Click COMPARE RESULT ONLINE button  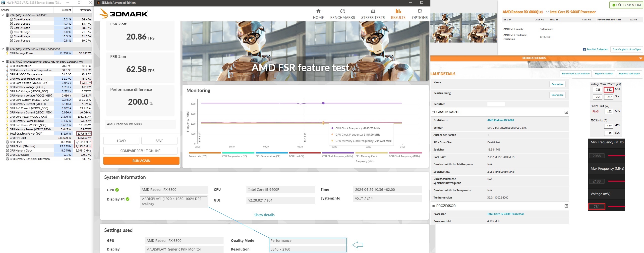coord(140,151)
